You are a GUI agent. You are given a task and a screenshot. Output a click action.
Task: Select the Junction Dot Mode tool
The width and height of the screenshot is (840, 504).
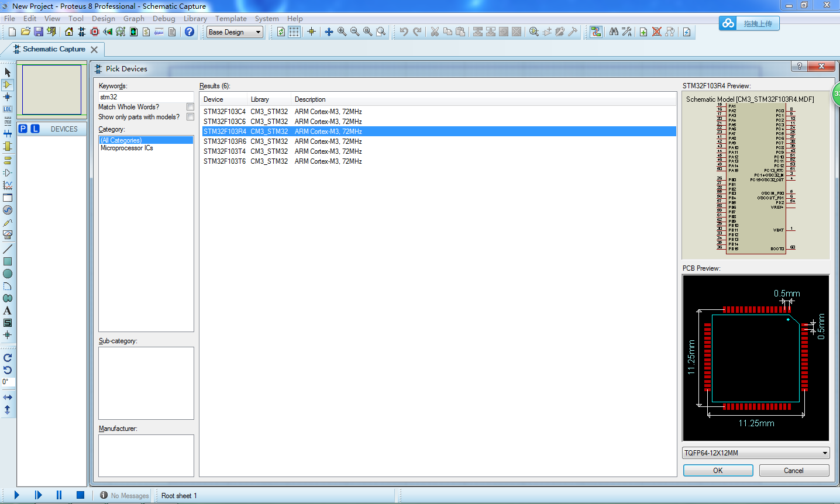pos(8,97)
